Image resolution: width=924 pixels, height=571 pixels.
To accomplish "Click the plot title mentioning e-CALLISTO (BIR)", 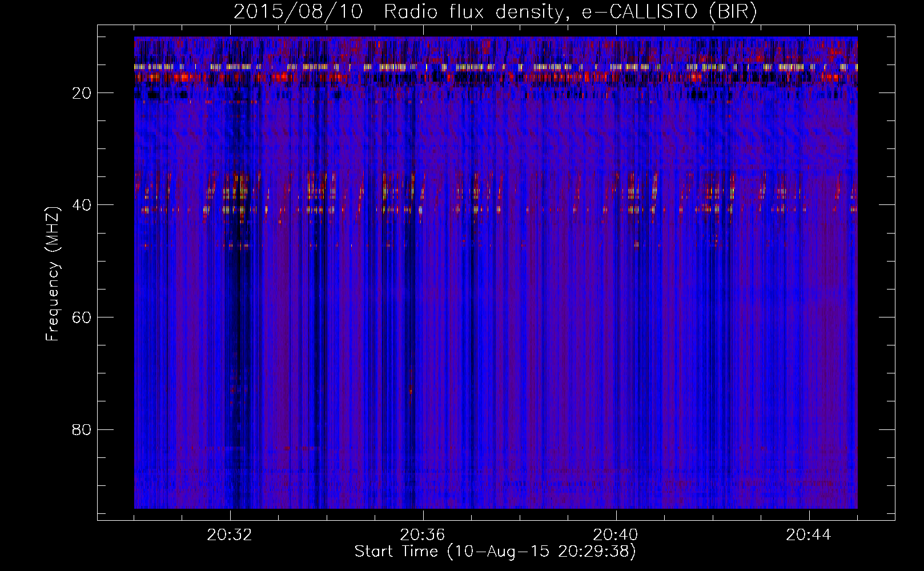I will pyautogui.click(x=495, y=12).
